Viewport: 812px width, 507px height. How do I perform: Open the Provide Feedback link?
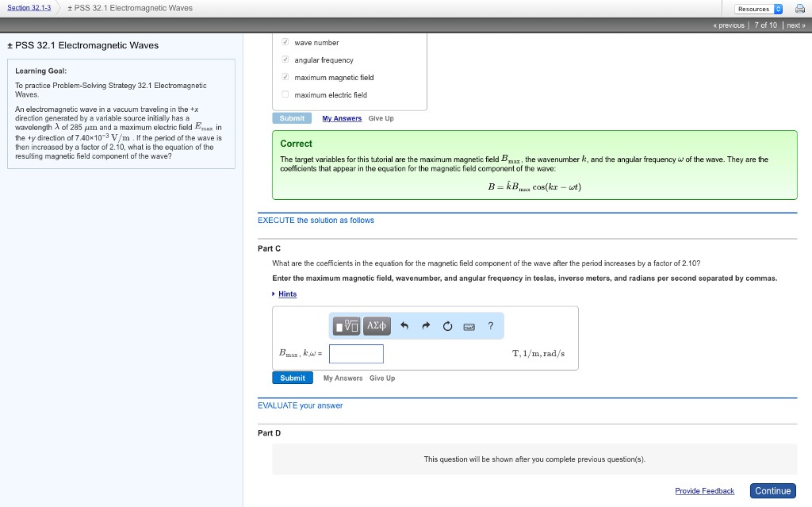click(704, 491)
